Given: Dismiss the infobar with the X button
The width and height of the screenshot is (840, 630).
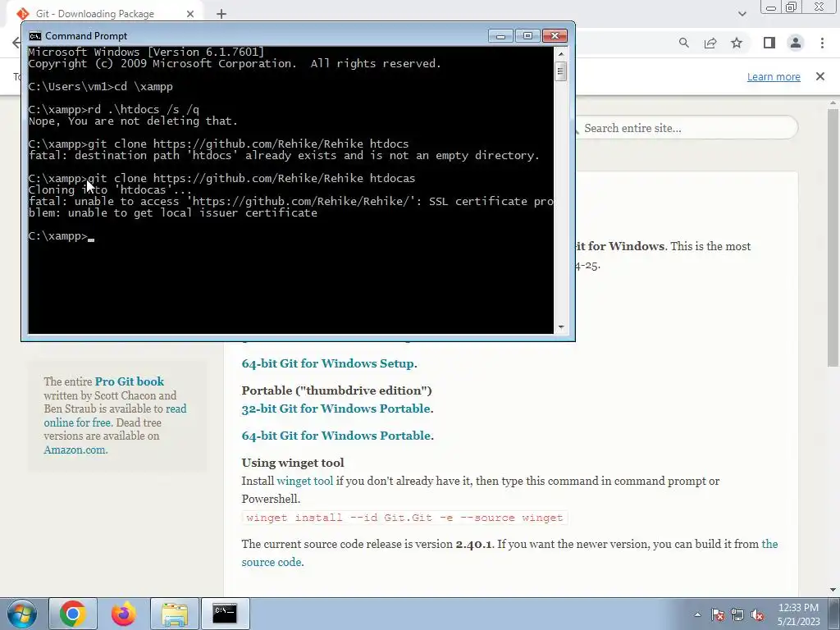Looking at the screenshot, I should click(820, 76).
